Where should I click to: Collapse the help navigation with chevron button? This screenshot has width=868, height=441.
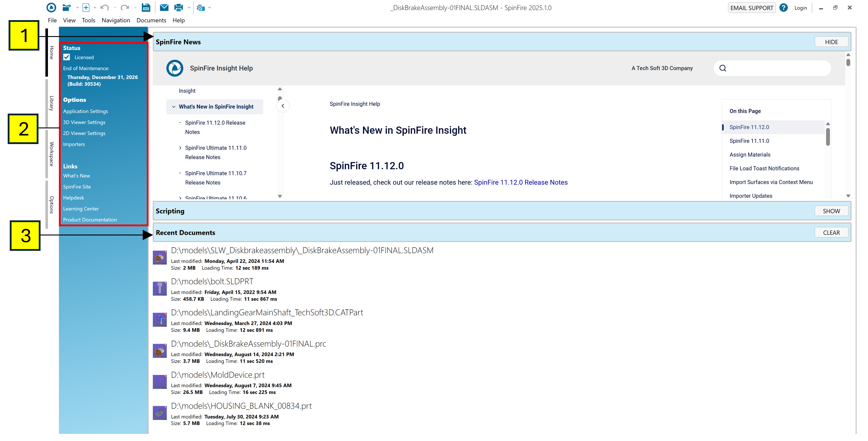(x=283, y=106)
